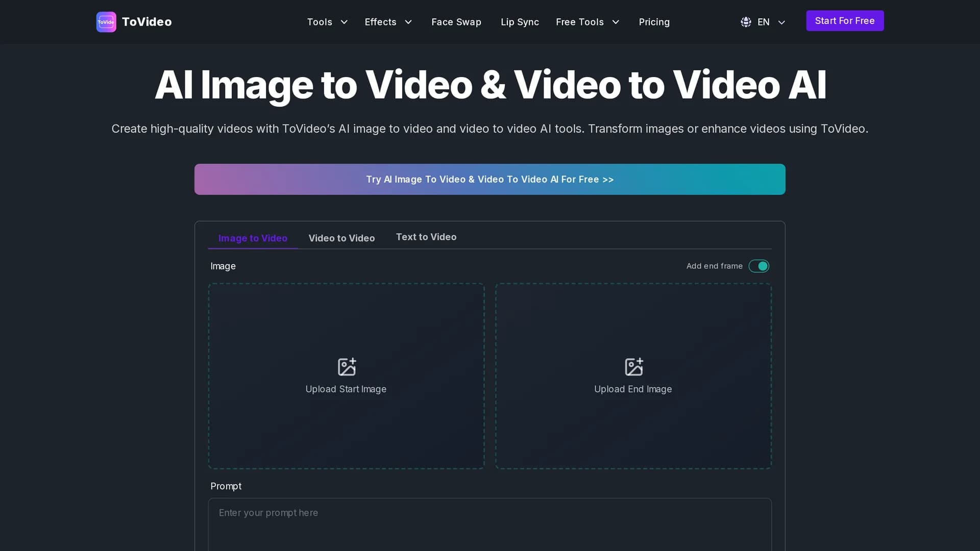980x551 pixels.
Task: Click the globe language icon
Action: 746,22
